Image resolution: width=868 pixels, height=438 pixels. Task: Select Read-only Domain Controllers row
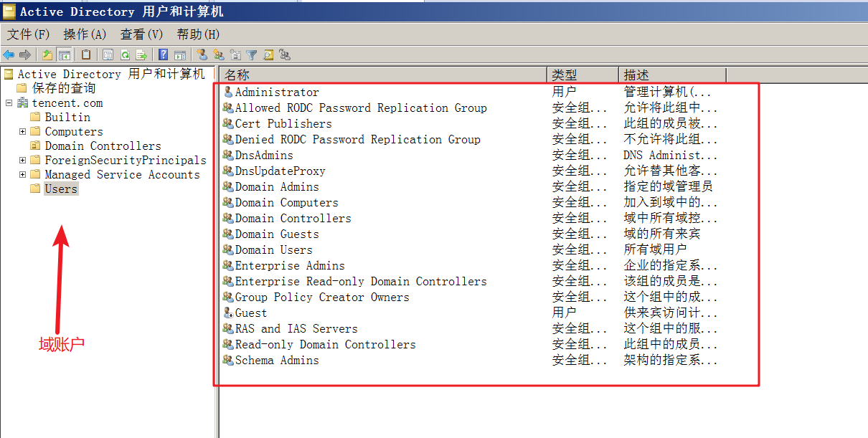click(x=326, y=344)
